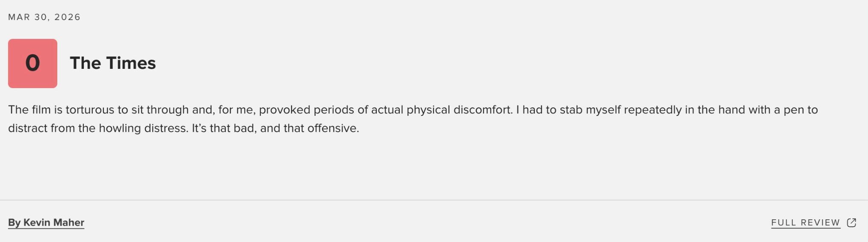Click the external link arrow icon
This screenshot has height=242, width=868.
pos(851,223)
